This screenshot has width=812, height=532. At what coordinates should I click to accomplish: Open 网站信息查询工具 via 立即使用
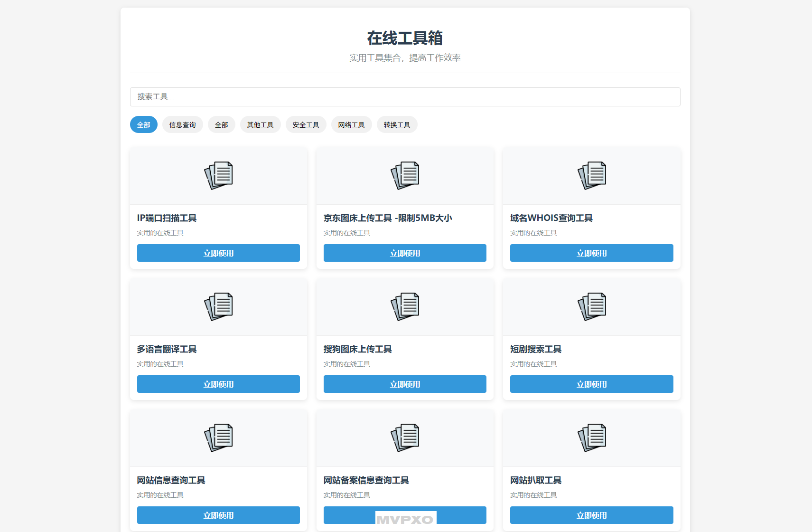[x=218, y=515]
